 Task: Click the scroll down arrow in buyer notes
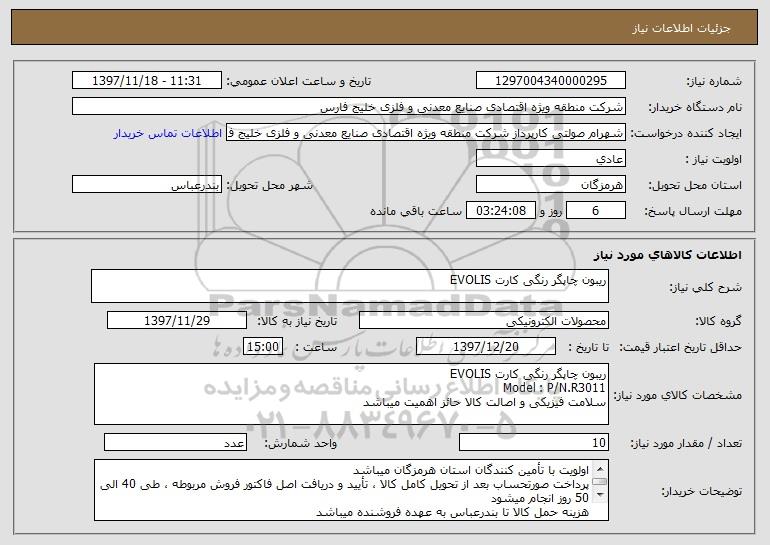pos(600,496)
